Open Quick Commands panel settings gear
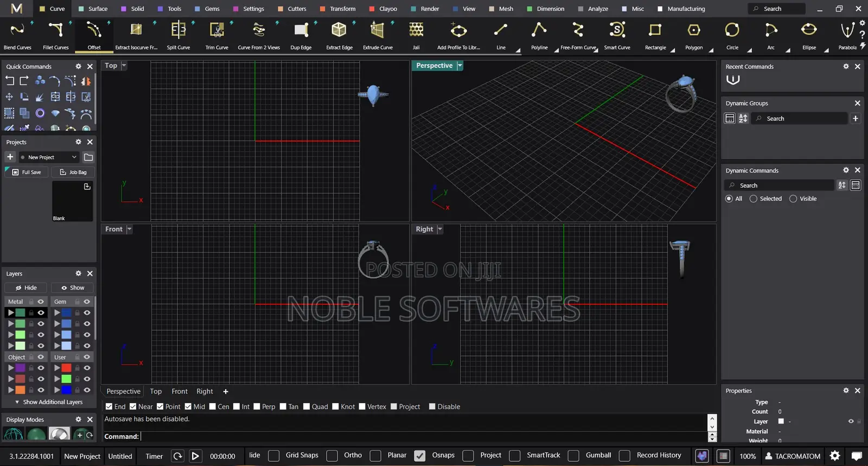 (78, 66)
